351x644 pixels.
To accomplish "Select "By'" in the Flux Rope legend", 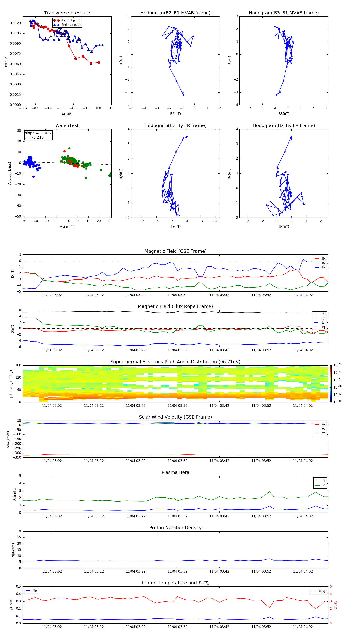I will coord(320,318).
